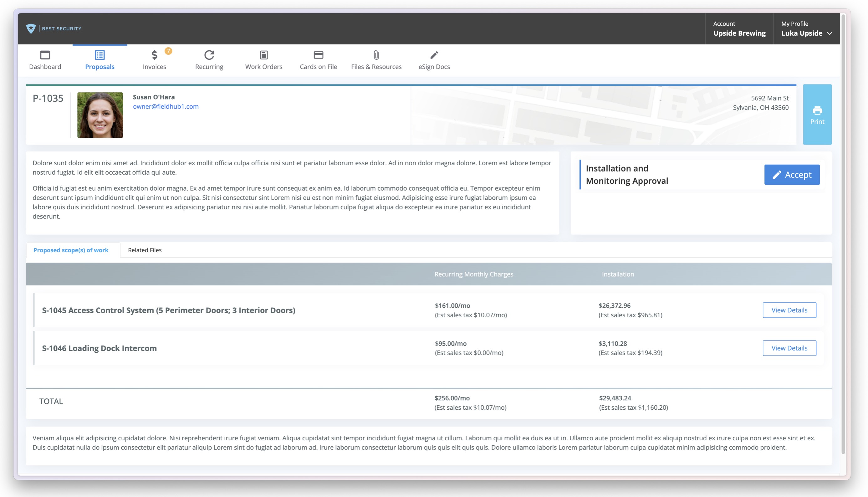View Details for S-1045 Access Control System
This screenshot has width=868, height=497.
[789, 310]
